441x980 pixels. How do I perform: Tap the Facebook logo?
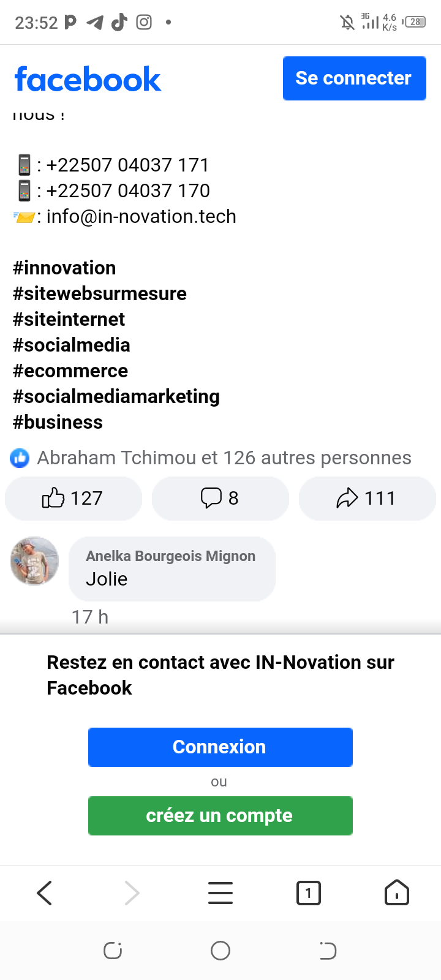tap(88, 80)
